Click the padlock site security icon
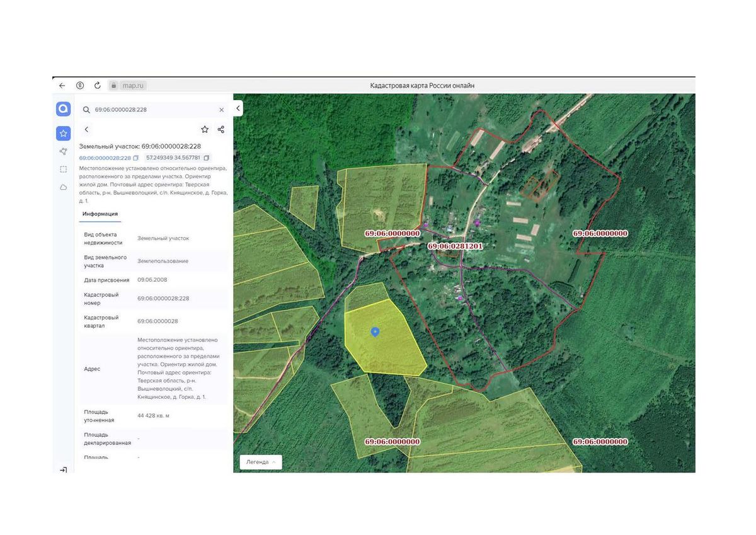The width and height of the screenshot is (756, 535). [x=114, y=86]
